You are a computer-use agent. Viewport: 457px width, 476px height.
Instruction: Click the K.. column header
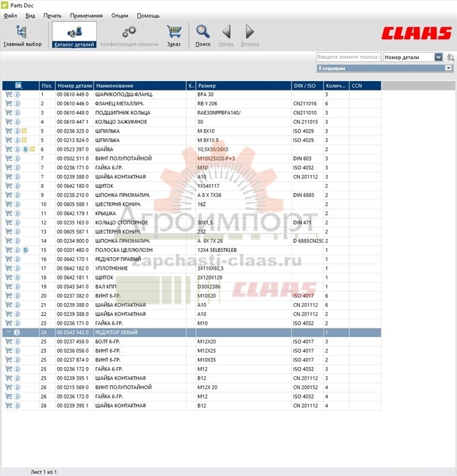[x=191, y=86]
